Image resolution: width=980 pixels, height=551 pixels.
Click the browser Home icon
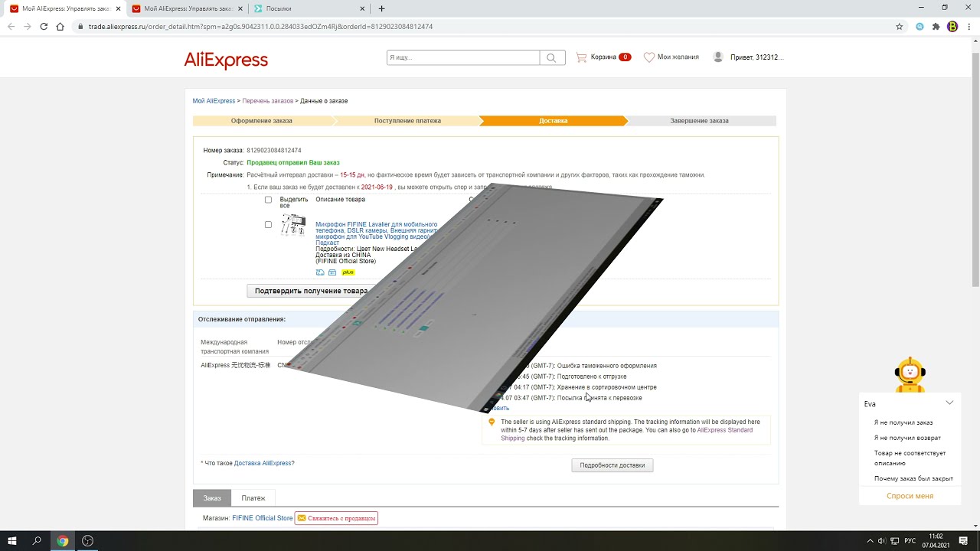[x=60, y=27]
